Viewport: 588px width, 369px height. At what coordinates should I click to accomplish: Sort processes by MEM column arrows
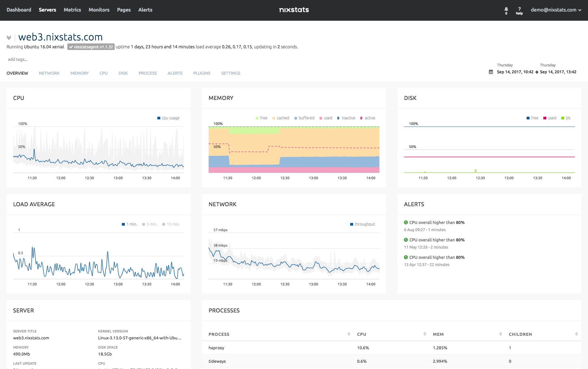pos(501,334)
